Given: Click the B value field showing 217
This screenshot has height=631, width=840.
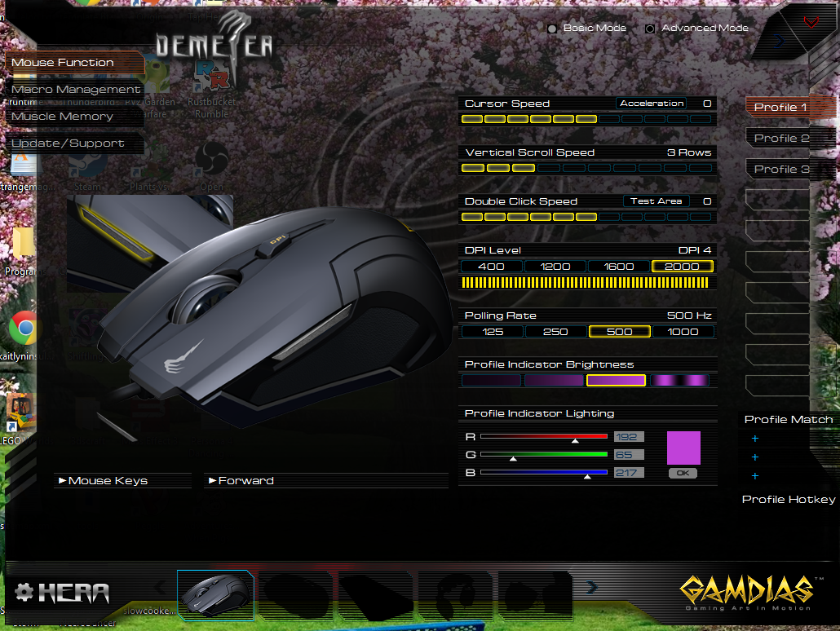Looking at the screenshot, I should click(629, 473).
